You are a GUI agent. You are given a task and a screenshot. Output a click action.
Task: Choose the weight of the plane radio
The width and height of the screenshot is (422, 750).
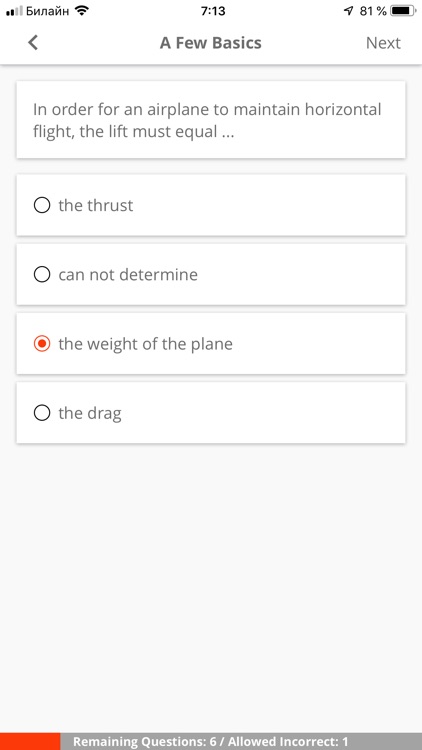click(x=42, y=343)
